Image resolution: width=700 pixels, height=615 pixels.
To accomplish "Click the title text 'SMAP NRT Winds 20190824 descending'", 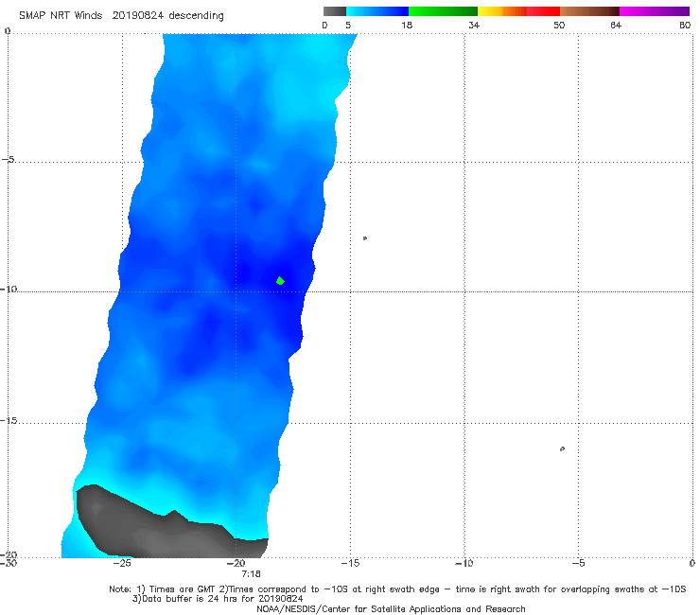I will 121,16.
